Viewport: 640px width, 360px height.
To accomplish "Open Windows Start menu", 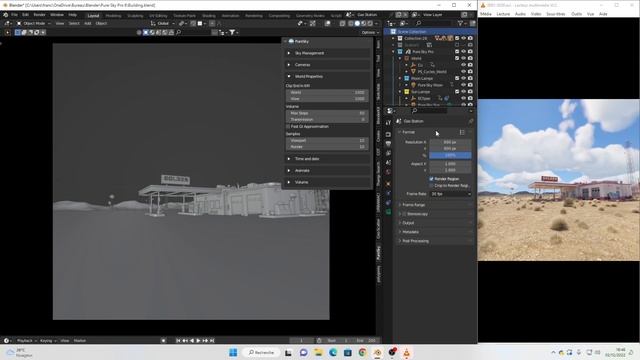I will (233, 353).
